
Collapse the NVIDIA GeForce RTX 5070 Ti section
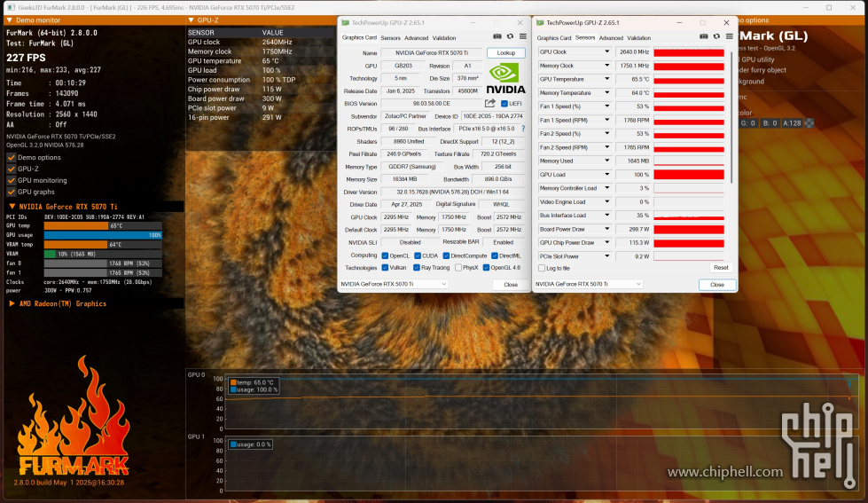click(x=12, y=207)
